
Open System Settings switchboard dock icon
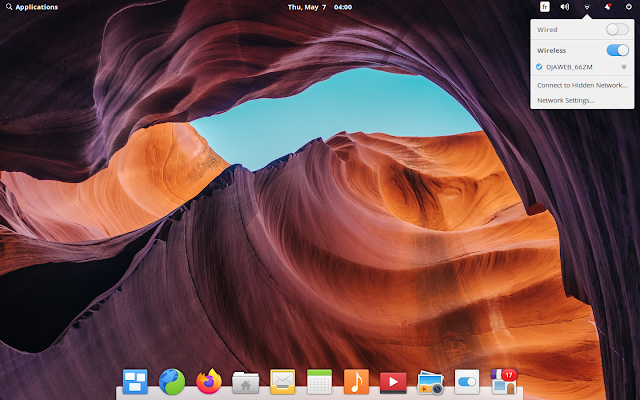pyautogui.click(x=467, y=382)
